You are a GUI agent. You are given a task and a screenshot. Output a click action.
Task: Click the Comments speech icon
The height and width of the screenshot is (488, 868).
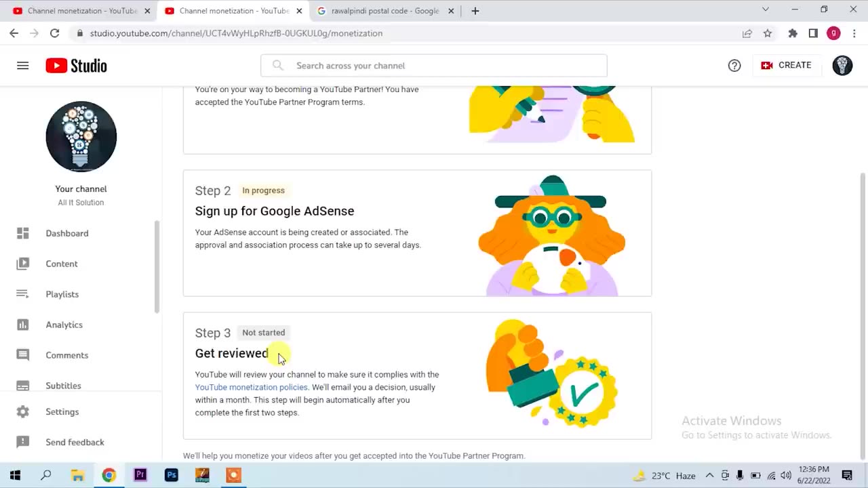tap(23, 355)
